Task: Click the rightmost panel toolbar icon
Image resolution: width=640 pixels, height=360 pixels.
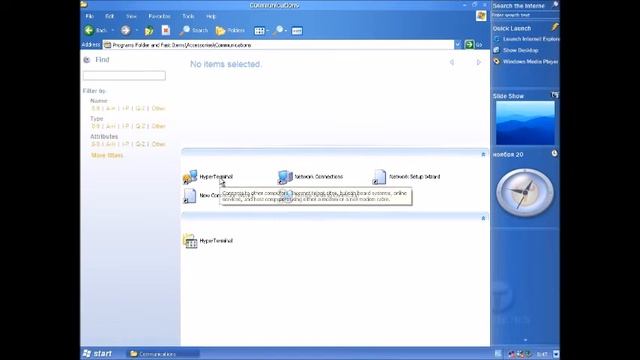Action: pyautogui.click(x=297, y=31)
